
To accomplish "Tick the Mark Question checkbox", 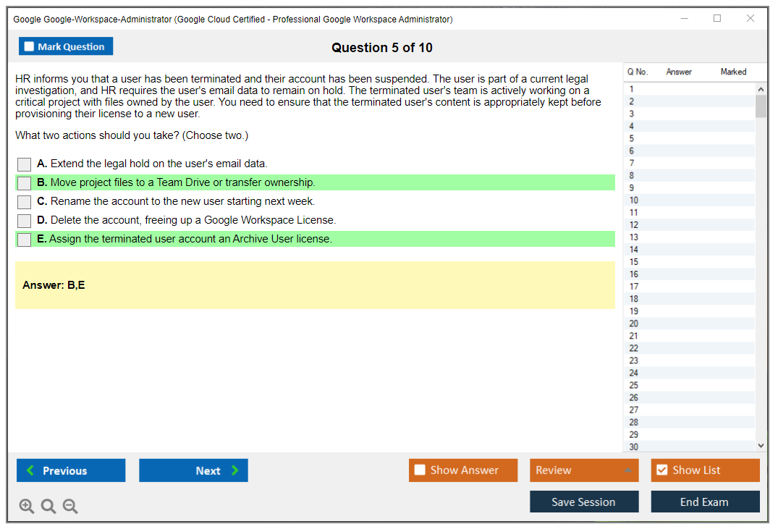I will click(x=30, y=47).
